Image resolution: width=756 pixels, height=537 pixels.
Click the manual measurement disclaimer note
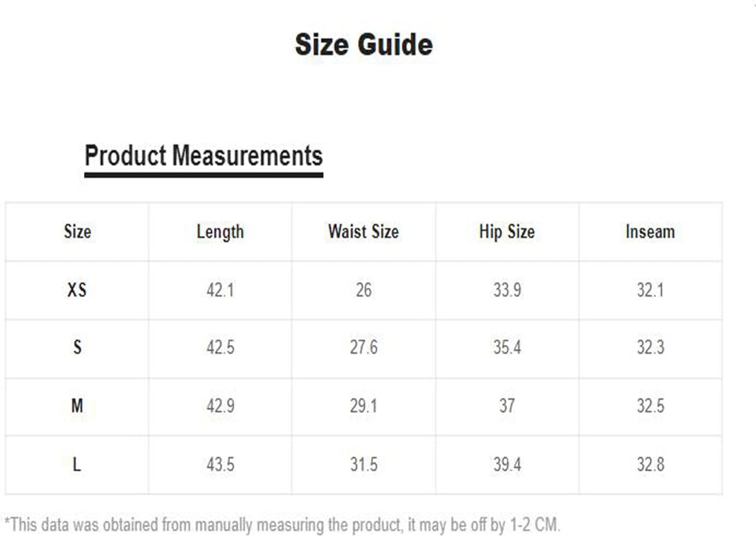[x=282, y=524]
